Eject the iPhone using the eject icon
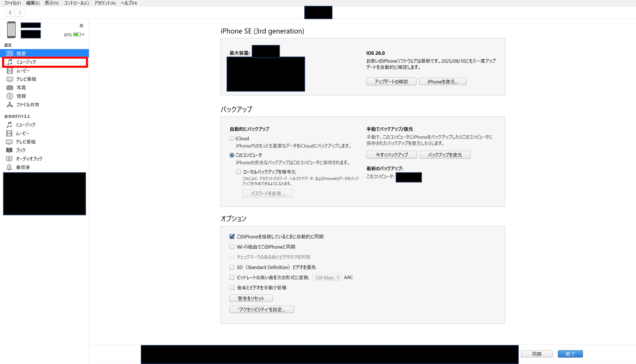This screenshot has height=364, width=636. click(x=81, y=25)
